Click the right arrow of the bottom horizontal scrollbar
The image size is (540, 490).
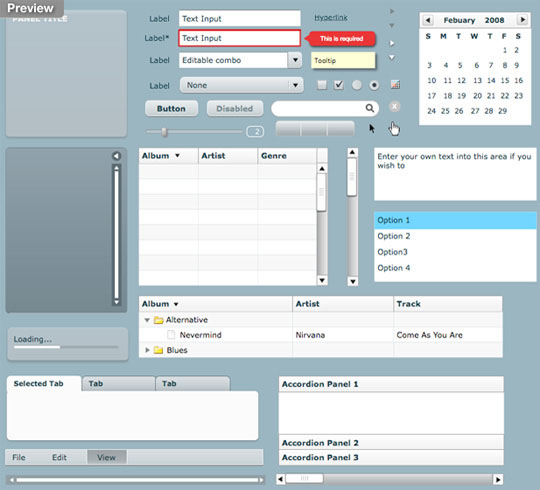point(498,479)
